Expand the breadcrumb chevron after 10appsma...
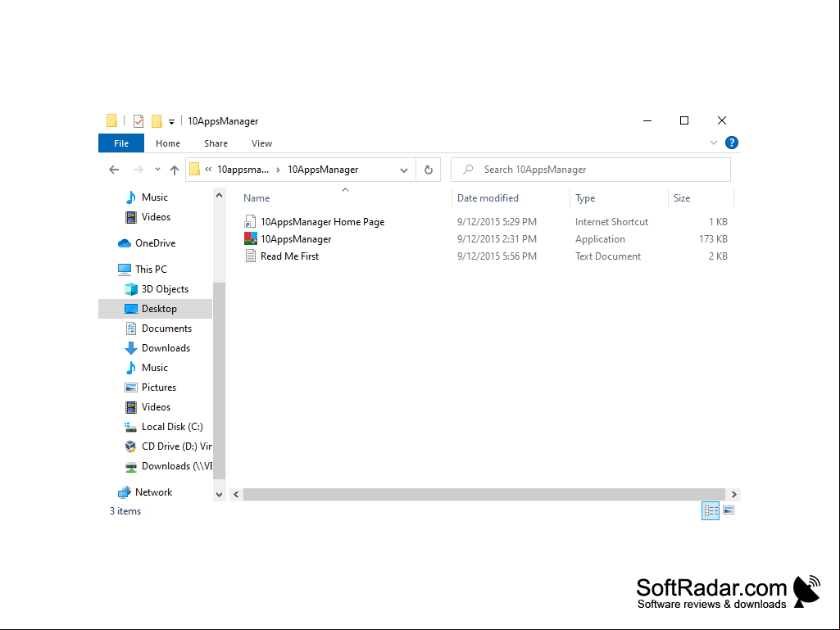The image size is (840, 630). [278, 170]
